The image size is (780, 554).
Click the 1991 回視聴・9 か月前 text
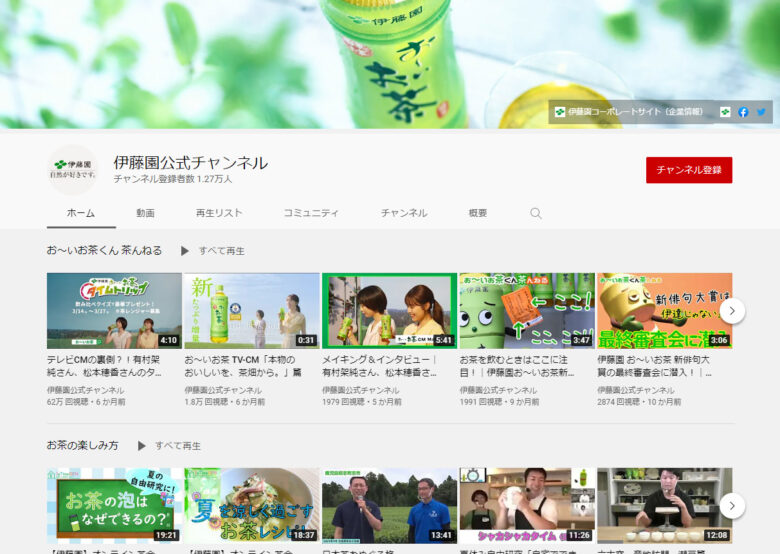pos(499,402)
